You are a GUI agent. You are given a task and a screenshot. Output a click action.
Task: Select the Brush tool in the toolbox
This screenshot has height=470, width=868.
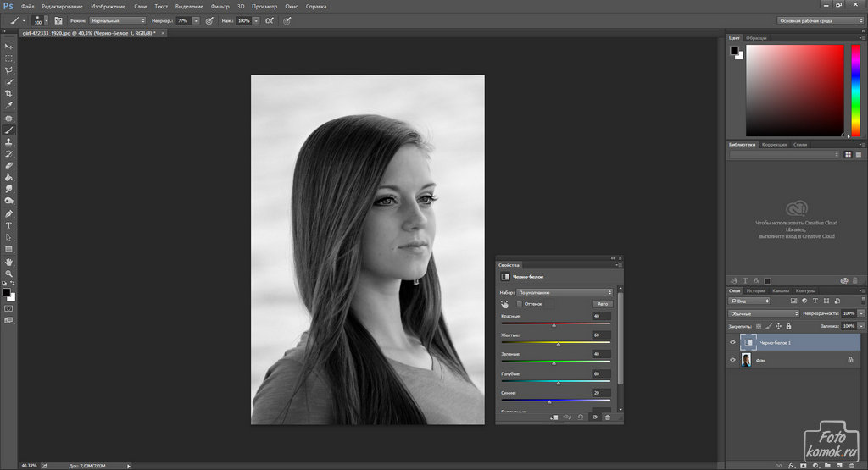[8, 130]
